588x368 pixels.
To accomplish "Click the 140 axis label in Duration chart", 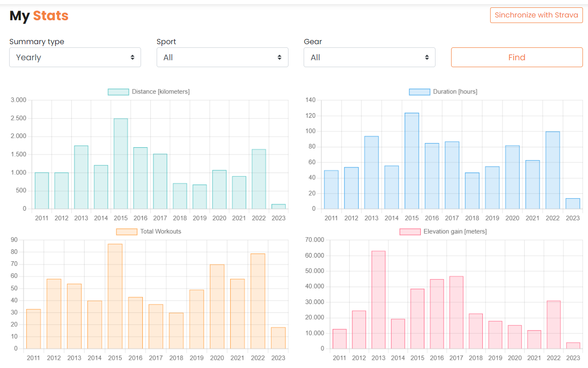I will click(311, 100).
